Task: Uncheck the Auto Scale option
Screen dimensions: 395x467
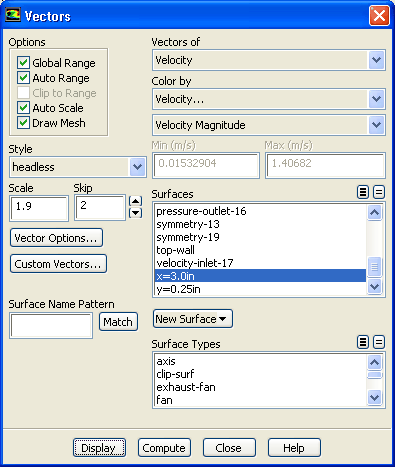Action: click(x=23, y=108)
